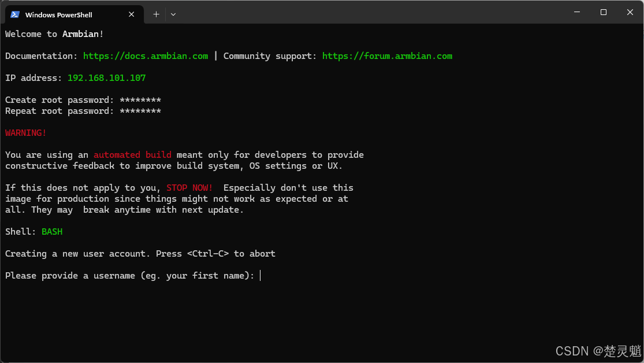The height and width of the screenshot is (363, 644).
Task: Maximize the terminal window
Action: click(604, 12)
